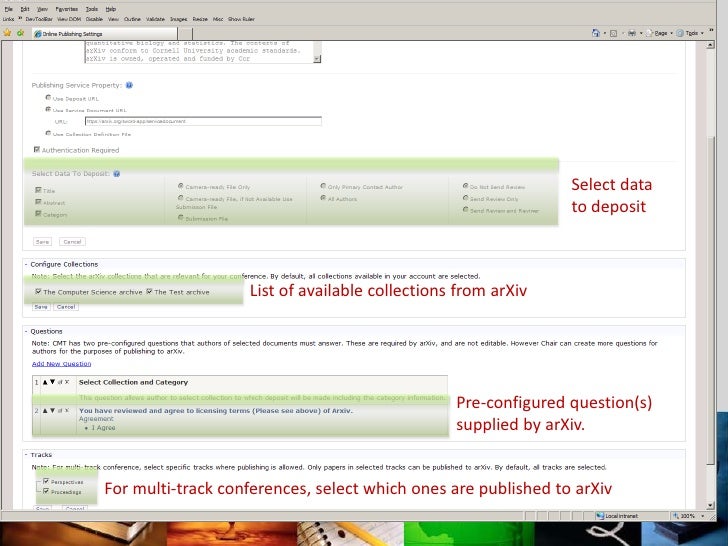
Task: Click the Feeds icon in command bar
Action: tap(613, 33)
